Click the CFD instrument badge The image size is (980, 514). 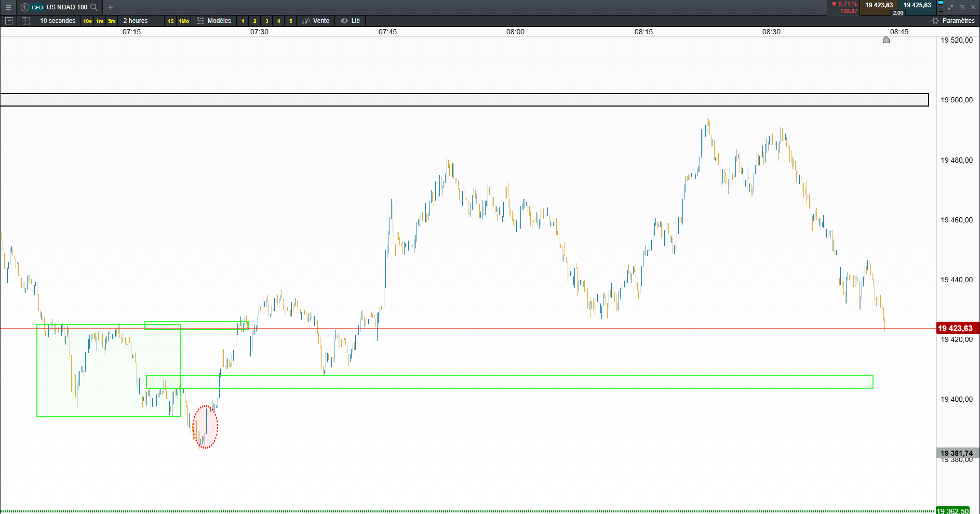point(37,7)
